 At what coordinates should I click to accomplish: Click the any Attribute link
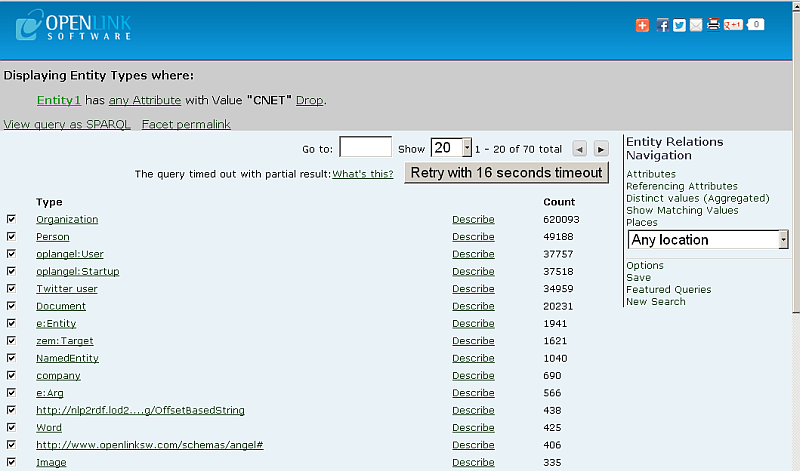[145, 100]
